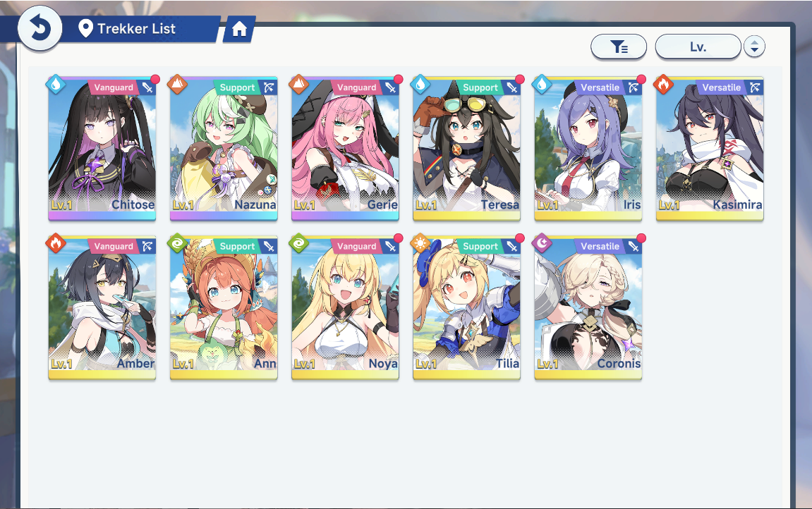Click the Trekker List title tab

coord(136,29)
